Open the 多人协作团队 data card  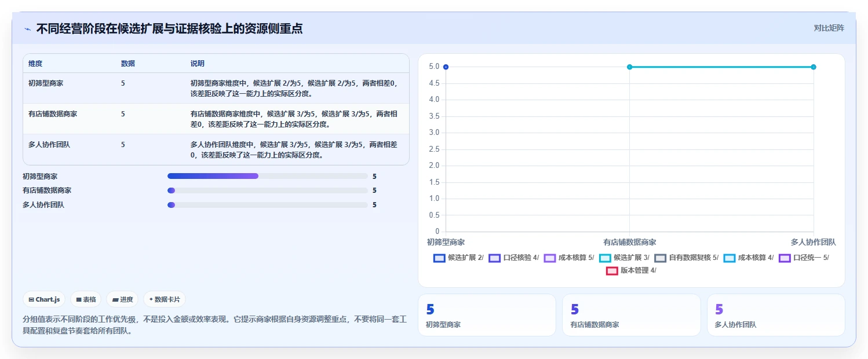pos(776,315)
